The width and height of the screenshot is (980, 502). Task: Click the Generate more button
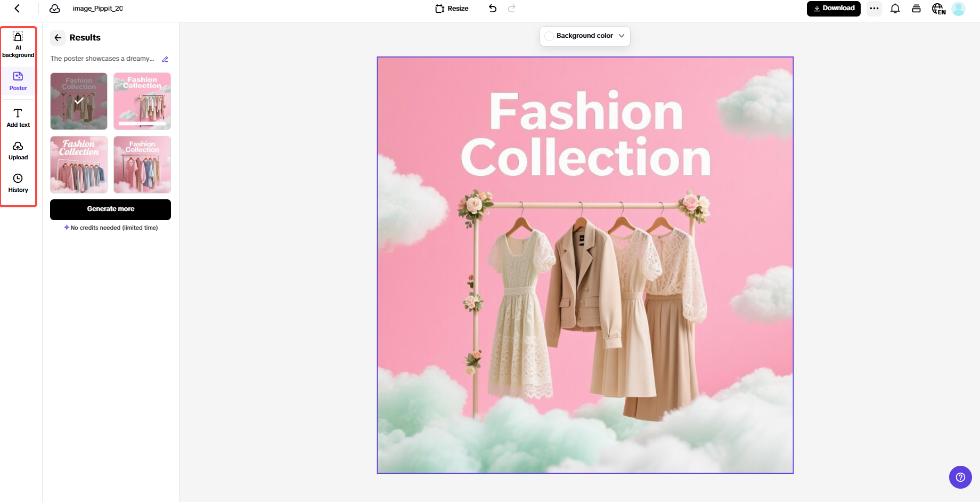(x=110, y=209)
